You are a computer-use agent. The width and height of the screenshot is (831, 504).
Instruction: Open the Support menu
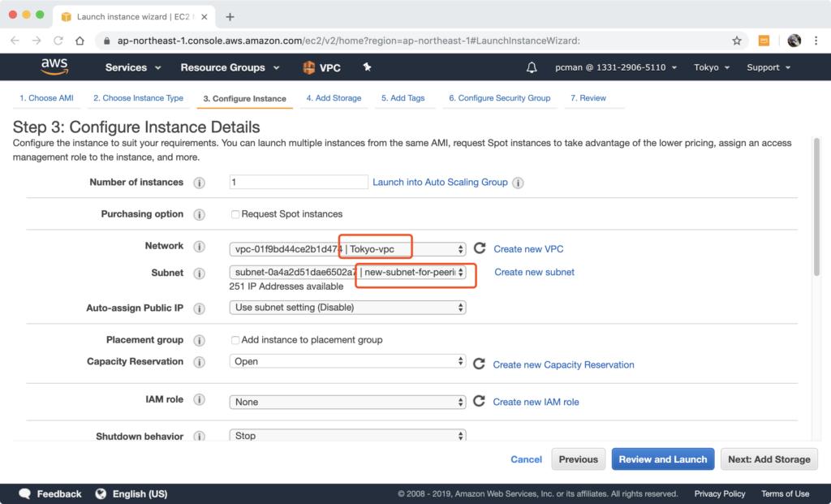tap(769, 67)
